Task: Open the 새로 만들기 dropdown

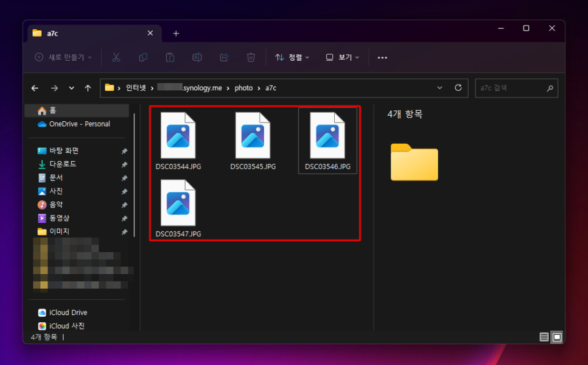Action: tap(63, 57)
